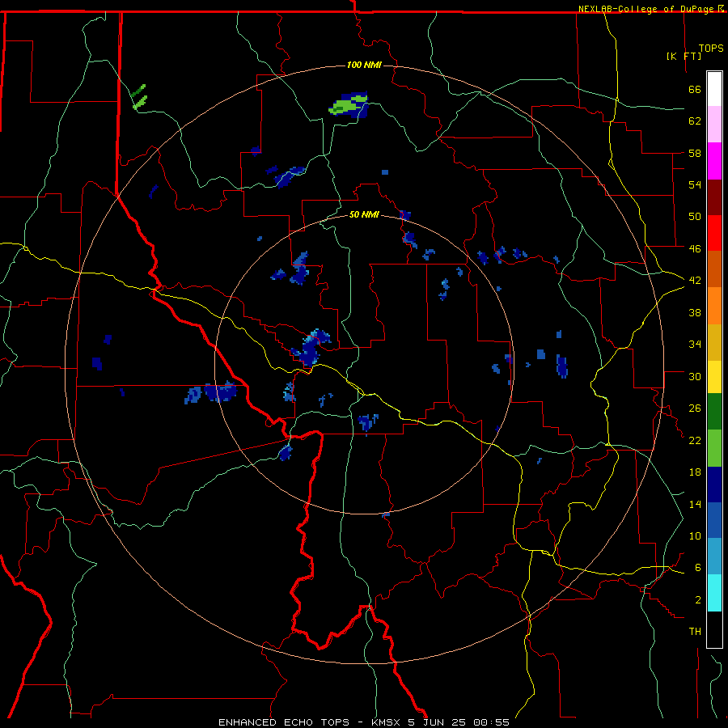
Task: Click the cyan legend color block
Action: (x=714, y=593)
